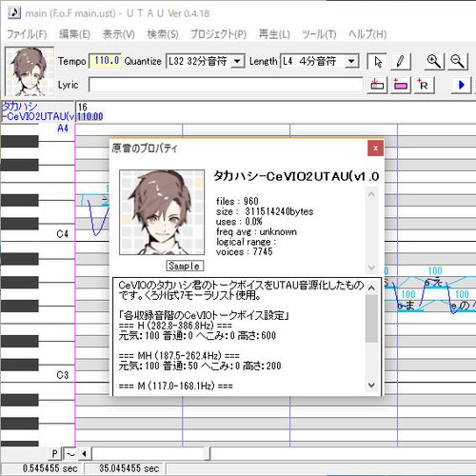Click the '35.045455 sec' status entry
The height and width of the screenshot is (476, 476).
tap(129, 468)
